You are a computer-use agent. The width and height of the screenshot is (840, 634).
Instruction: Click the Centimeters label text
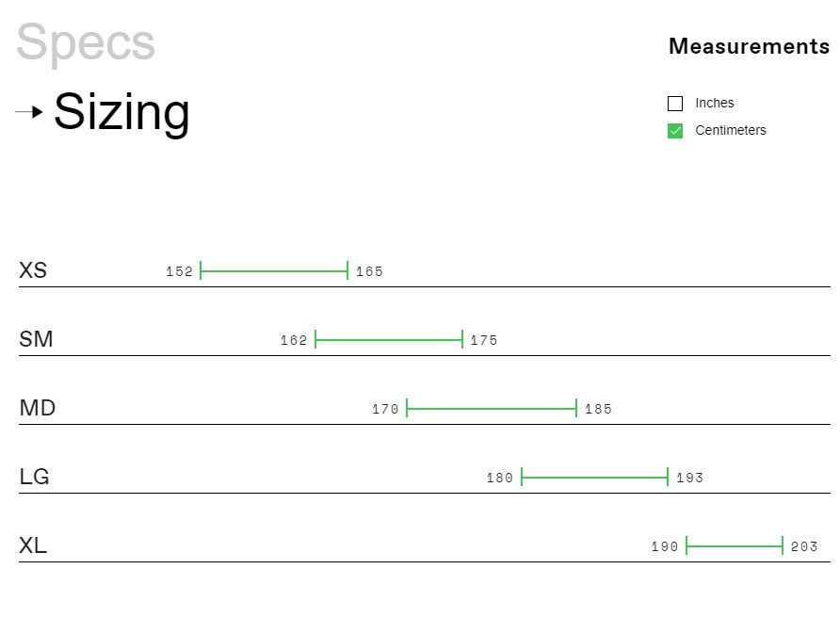click(732, 130)
